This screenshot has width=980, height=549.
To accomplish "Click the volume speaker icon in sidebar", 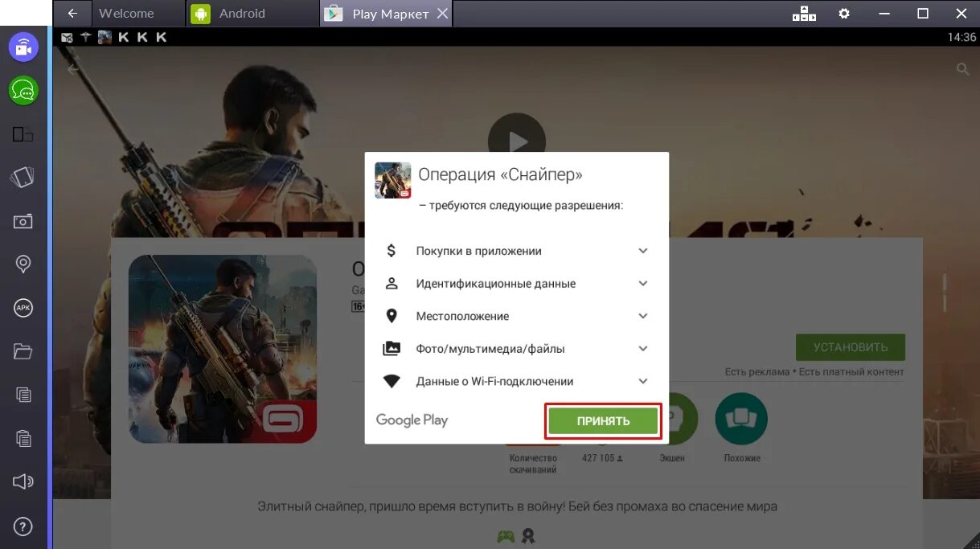I will coord(23,481).
